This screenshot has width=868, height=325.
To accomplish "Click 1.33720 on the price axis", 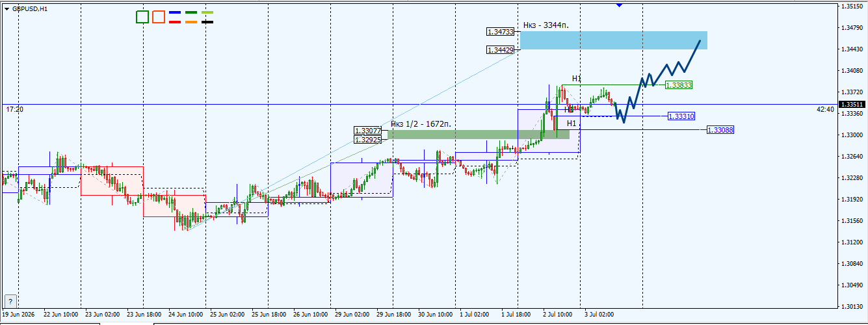I will click(x=852, y=92).
